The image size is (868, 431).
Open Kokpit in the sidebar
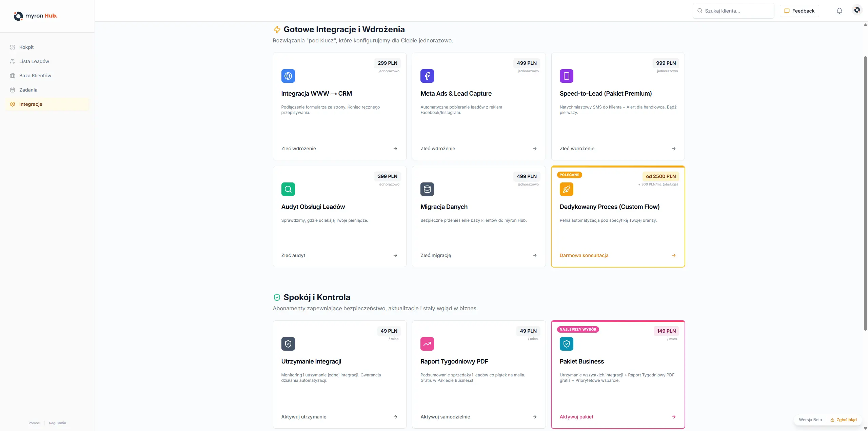(x=26, y=47)
